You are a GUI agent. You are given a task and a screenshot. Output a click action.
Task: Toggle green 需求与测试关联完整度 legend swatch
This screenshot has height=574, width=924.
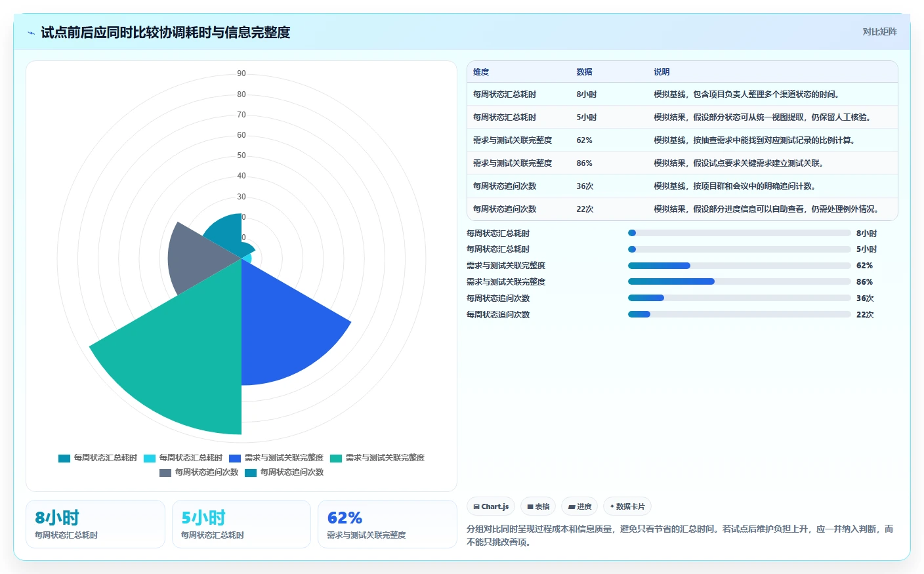[336, 458]
